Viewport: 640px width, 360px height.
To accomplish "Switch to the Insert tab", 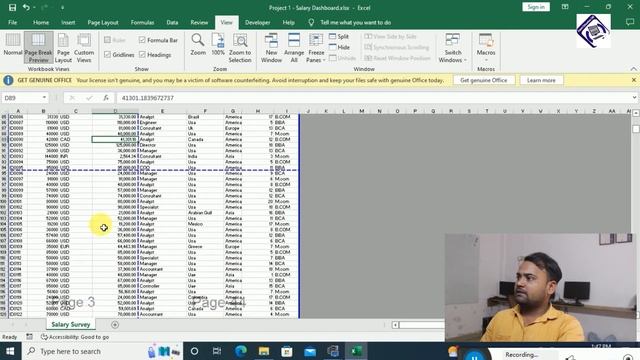I will pos(68,22).
